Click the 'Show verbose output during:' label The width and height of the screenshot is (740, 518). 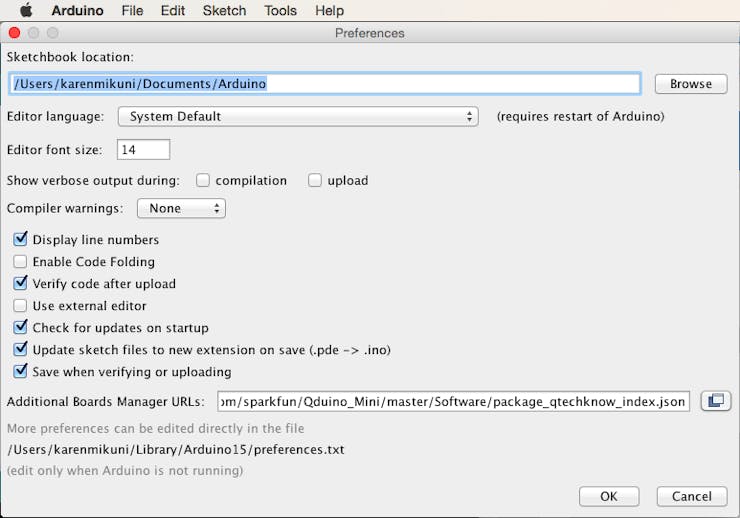point(93,181)
